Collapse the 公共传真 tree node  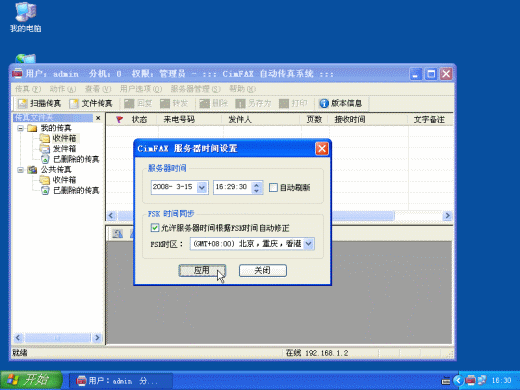point(21,170)
